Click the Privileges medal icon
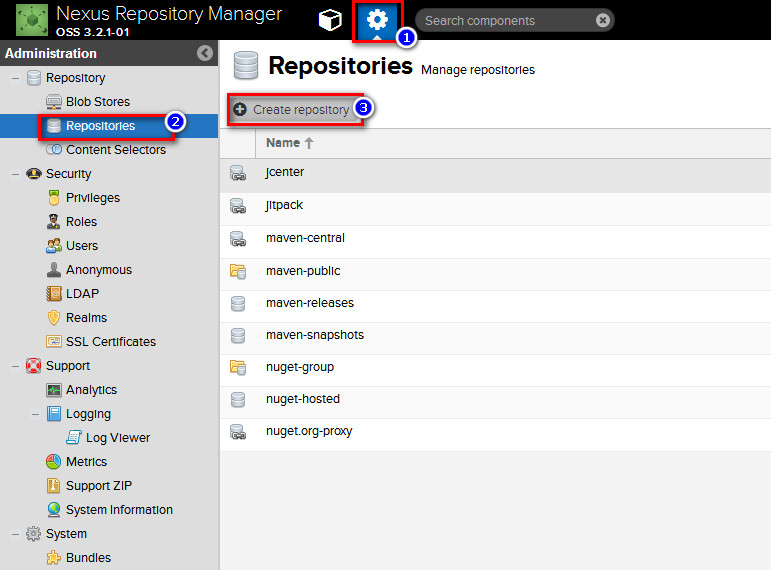 [54, 198]
